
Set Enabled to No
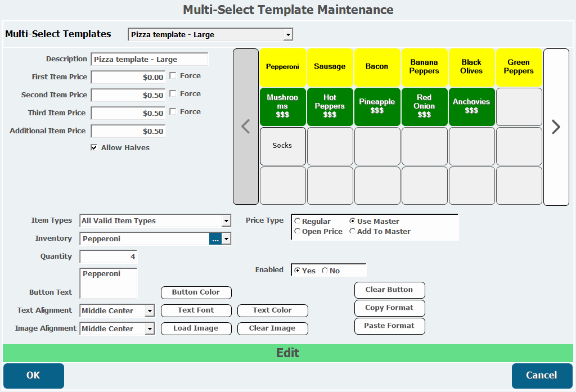click(325, 271)
